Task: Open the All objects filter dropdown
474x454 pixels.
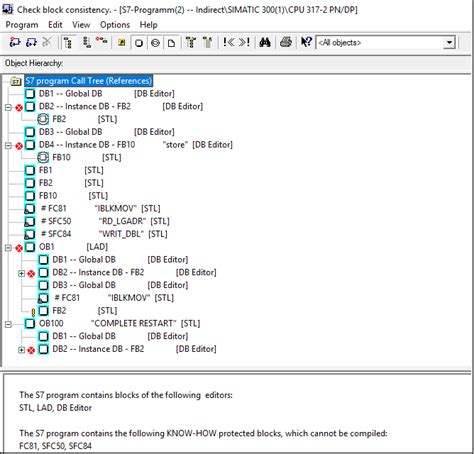Action: click(x=449, y=43)
